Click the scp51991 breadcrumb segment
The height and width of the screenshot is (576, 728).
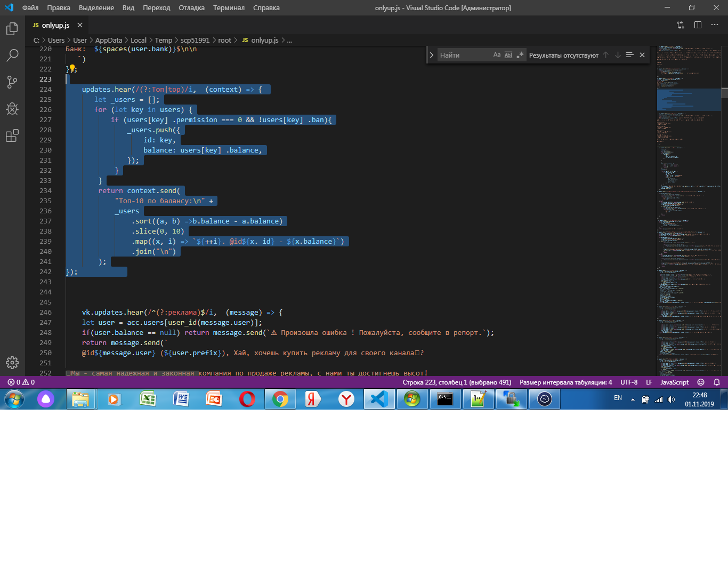click(195, 40)
